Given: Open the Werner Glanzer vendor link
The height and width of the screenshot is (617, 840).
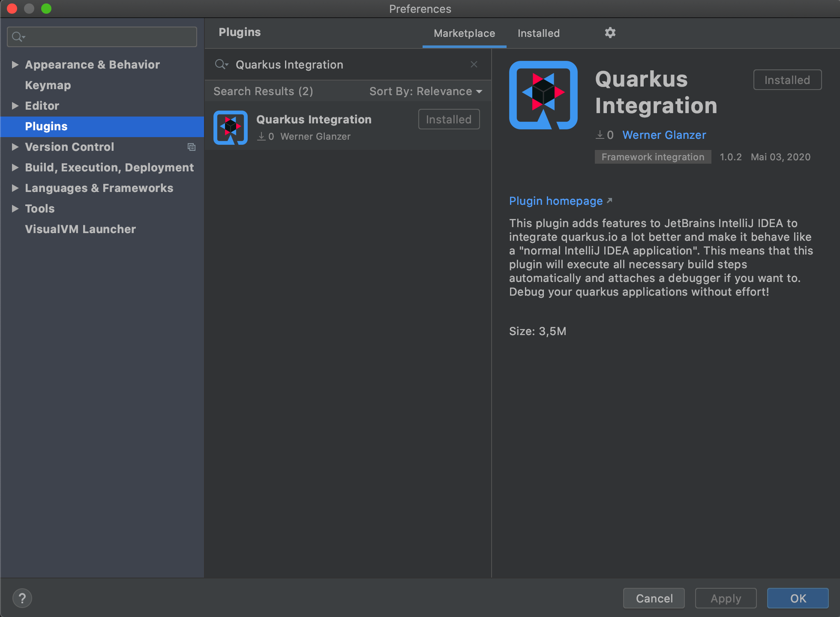Looking at the screenshot, I should click(x=664, y=135).
